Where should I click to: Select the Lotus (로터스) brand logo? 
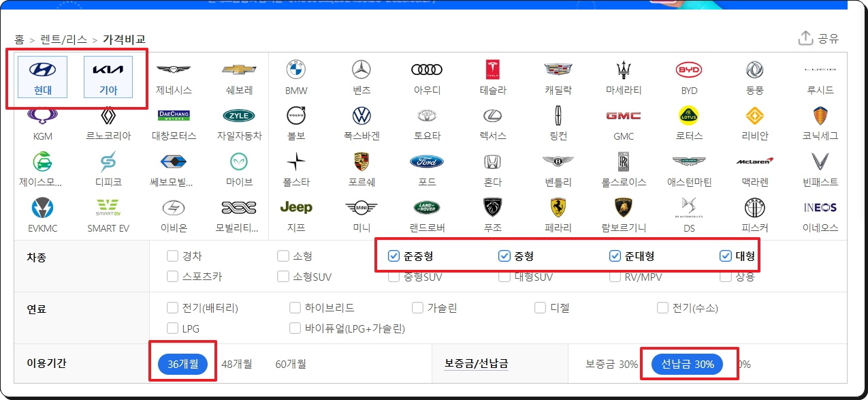[x=689, y=115]
